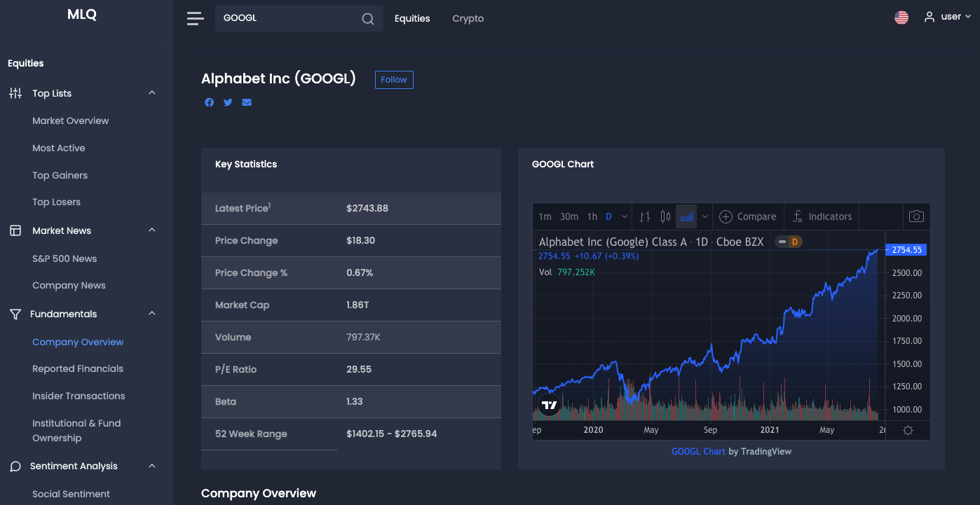Select the 1m chart interval
Image resolution: width=980 pixels, height=505 pixels.
pos(545,216)
